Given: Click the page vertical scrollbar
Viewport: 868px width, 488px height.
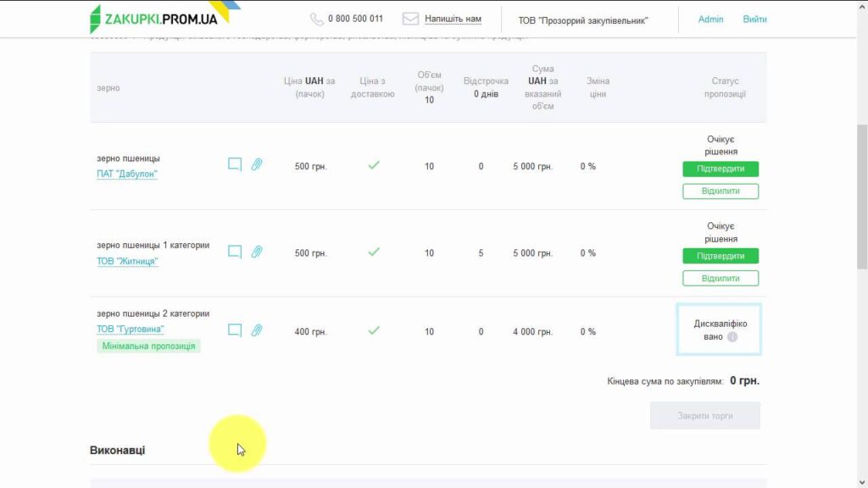Looking at the screenshot, I should point(862,195).
